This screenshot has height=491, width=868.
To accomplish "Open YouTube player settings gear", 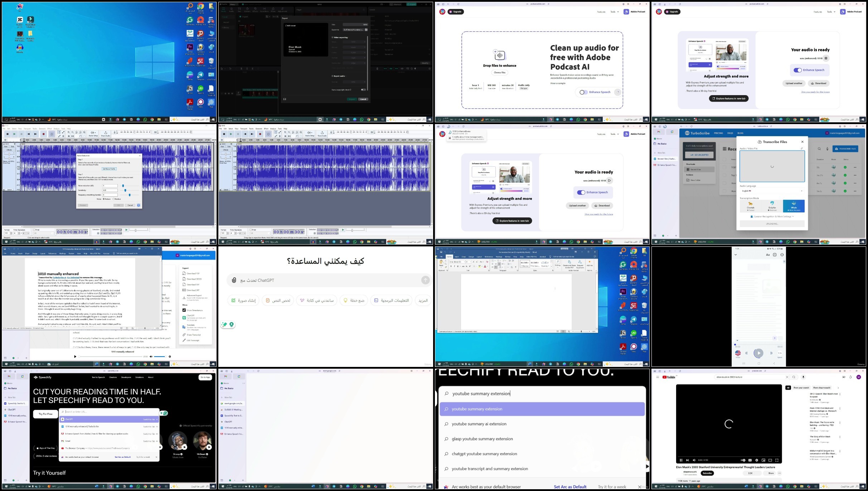I will point(757,460).
